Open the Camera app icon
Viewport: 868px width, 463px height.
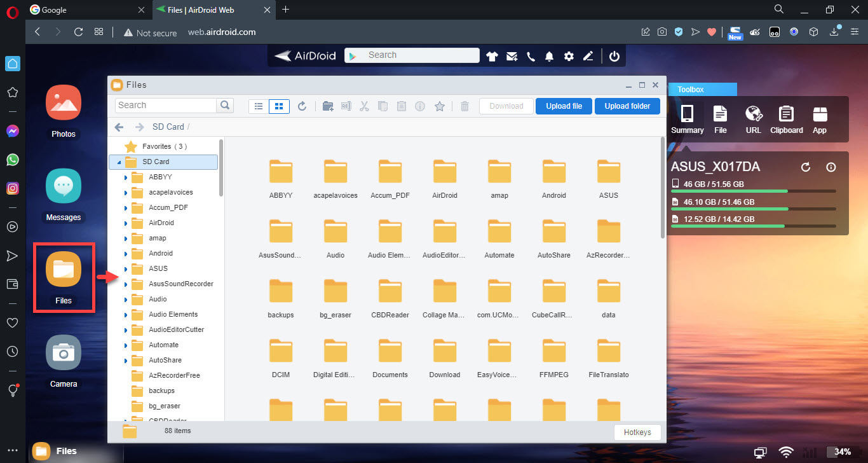(64, 352)
